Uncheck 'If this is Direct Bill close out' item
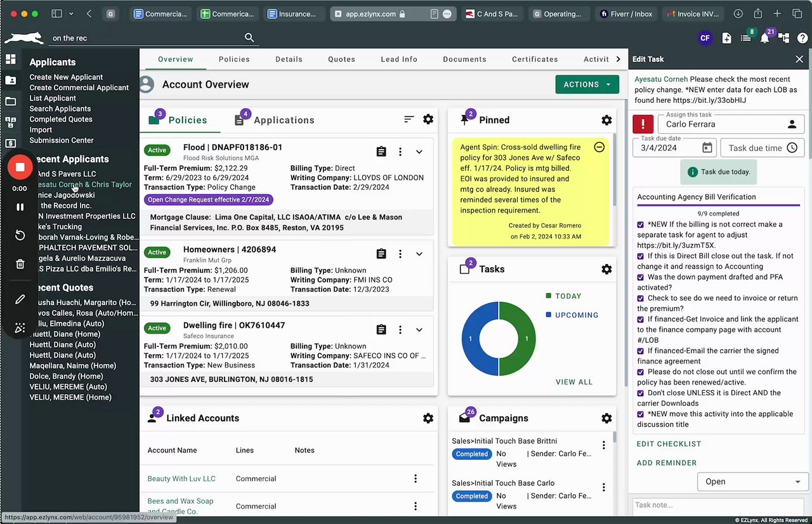The image size is (812, 524). [641, 256]
